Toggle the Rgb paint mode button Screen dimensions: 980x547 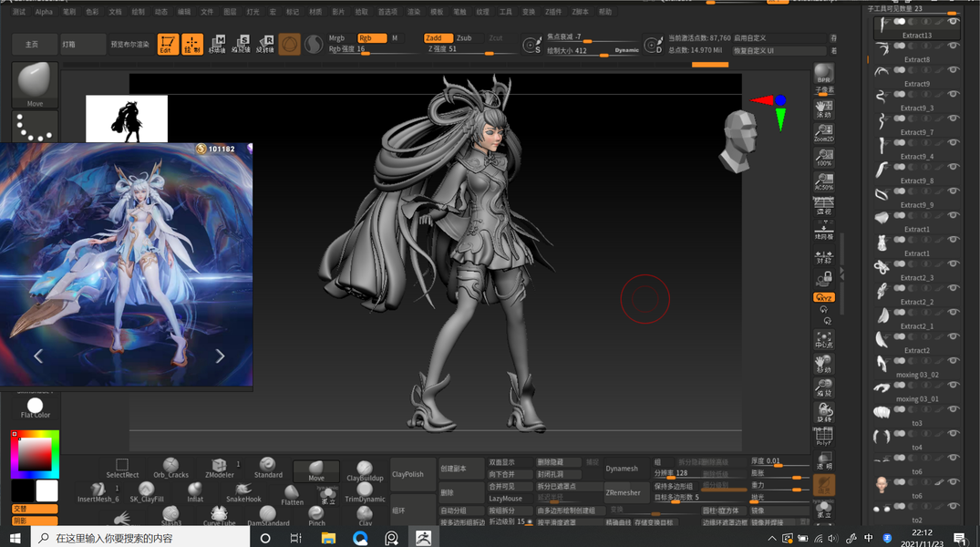[371, 38]
